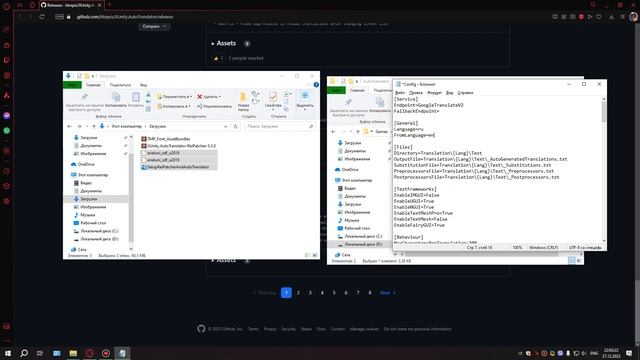The width and height of the screenshot is (640, 360).
Task: Refresh the Загрузки folder view
Action: [x=236, y=127]
